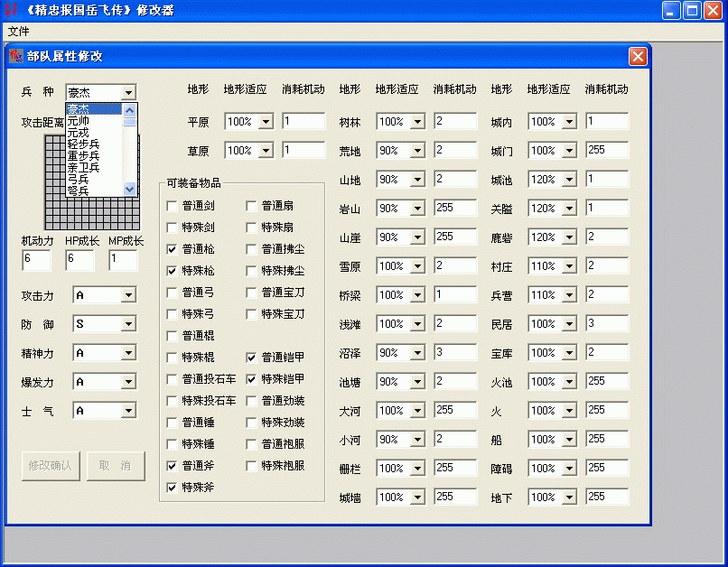Open 沼泽 terrain adaptation dropdown
Viewport: 728px width, 567px height.
coord(418,353)
